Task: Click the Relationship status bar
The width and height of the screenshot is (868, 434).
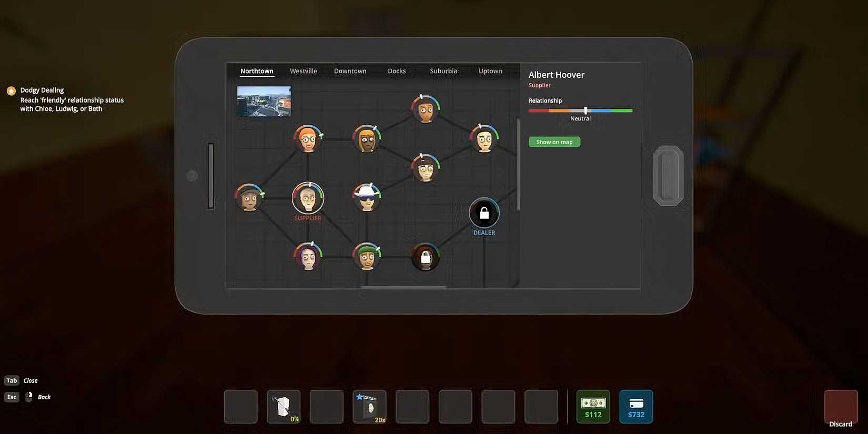Action: pyautogui.click(x=580, y=110)
